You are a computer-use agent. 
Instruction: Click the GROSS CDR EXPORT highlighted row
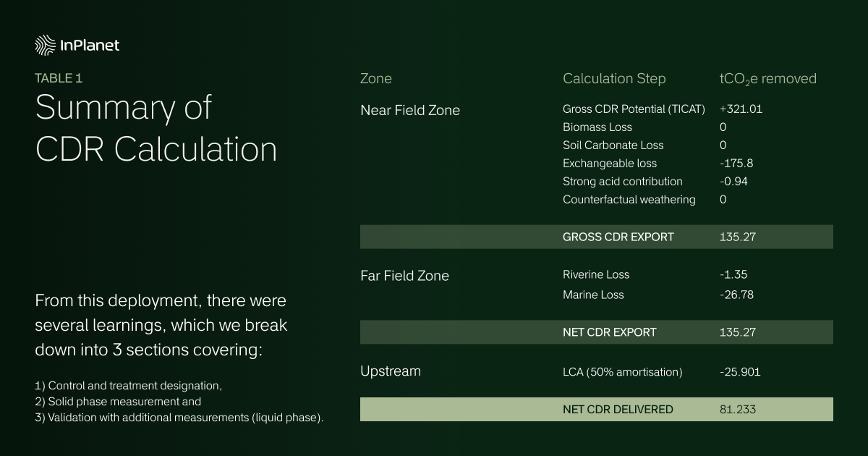click(597, 237)
